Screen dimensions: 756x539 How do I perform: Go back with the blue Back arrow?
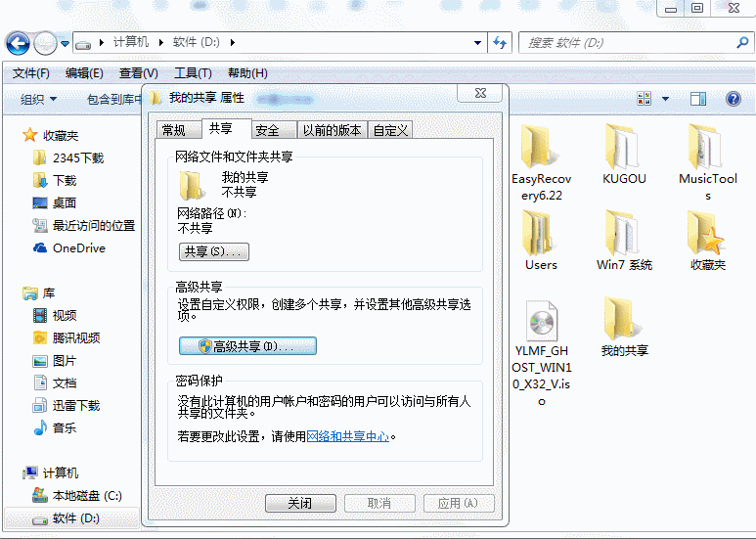(x=18, y=43)
